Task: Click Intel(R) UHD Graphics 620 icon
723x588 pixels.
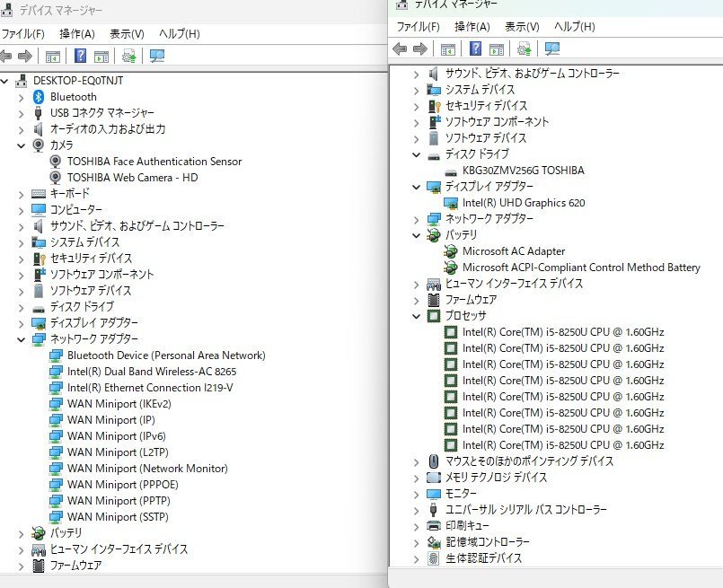Action: click(x=451, y=203)
